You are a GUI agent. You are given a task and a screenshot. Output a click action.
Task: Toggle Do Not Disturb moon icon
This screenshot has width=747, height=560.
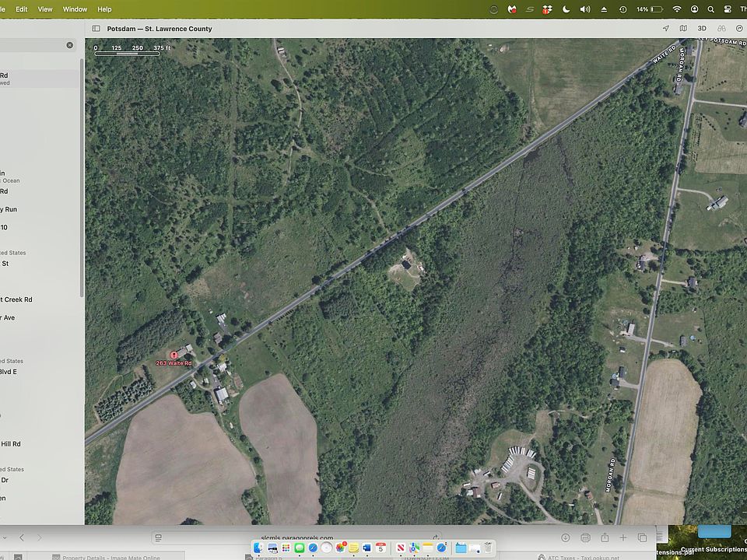click(566, 9)
